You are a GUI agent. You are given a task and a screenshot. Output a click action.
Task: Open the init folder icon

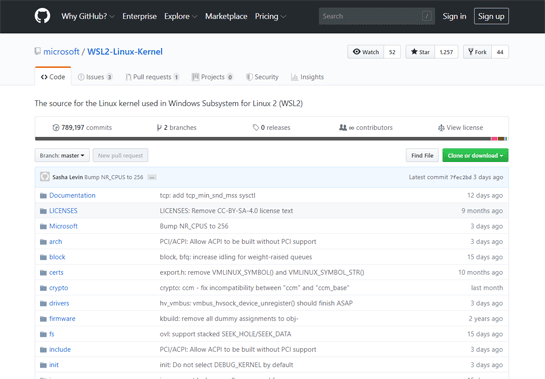(43, 365)
